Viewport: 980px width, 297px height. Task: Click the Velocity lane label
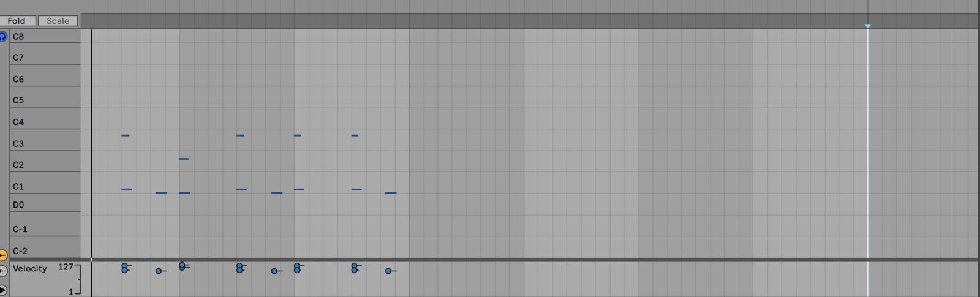click(x=29, y=268)
